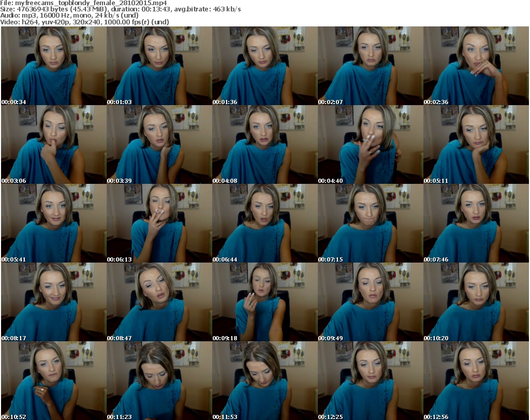Choose the frame stamped 00:08:47
Image resolution: width=530 pixels, height=420 pixels.
159,302
